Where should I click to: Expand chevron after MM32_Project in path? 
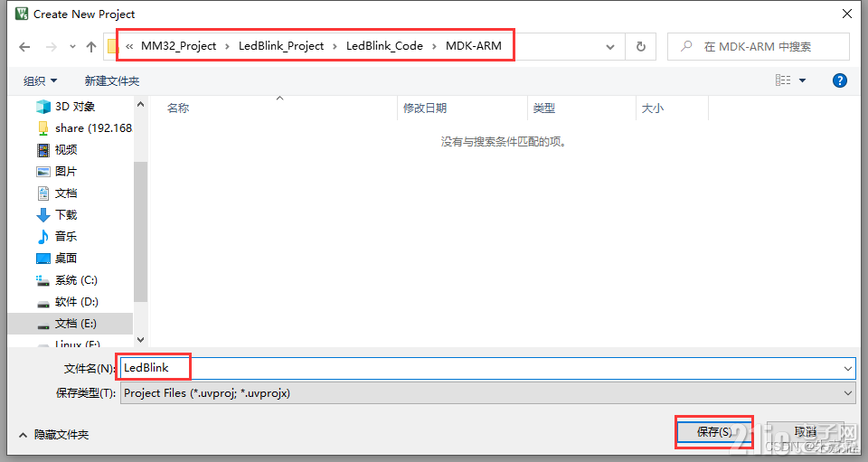pyautogui.click(x=227, y=46)
